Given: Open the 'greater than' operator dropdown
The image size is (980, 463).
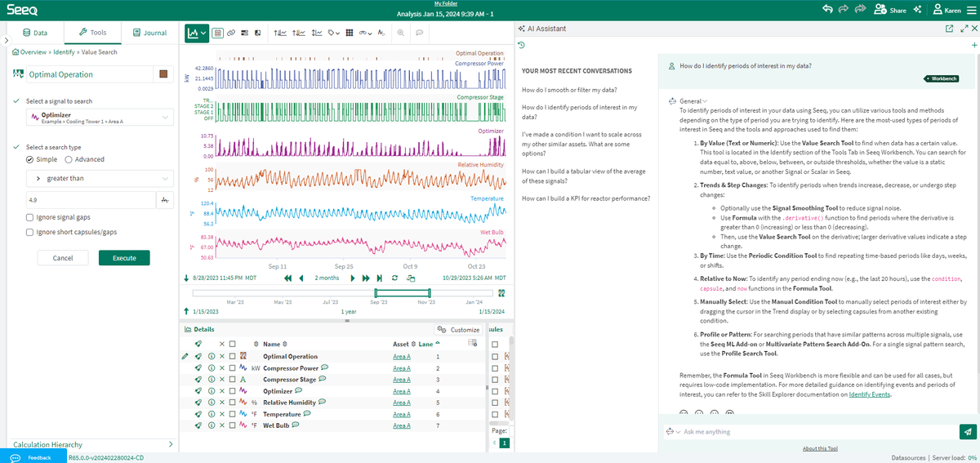Looking at the screenshot, I should [98, 178].
